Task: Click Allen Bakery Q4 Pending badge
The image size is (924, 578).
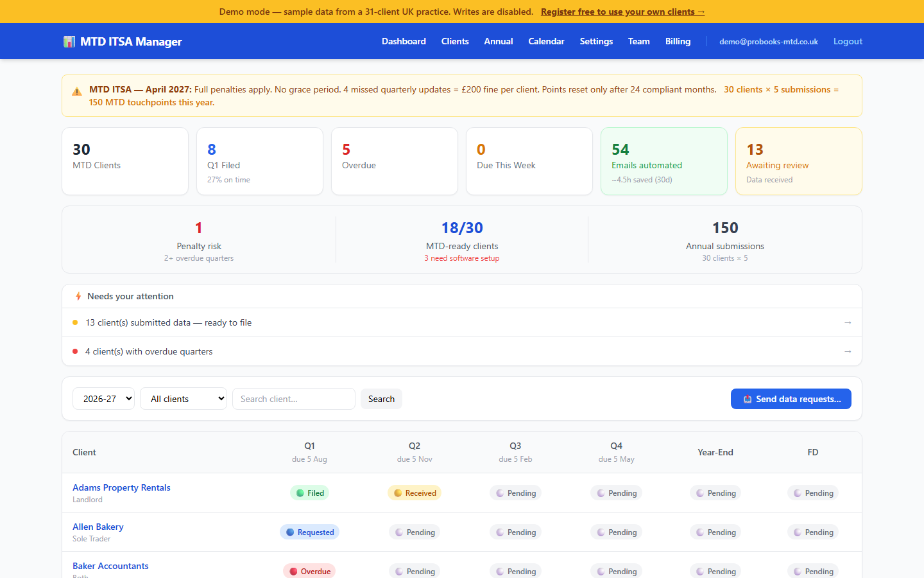Action: 617,532
